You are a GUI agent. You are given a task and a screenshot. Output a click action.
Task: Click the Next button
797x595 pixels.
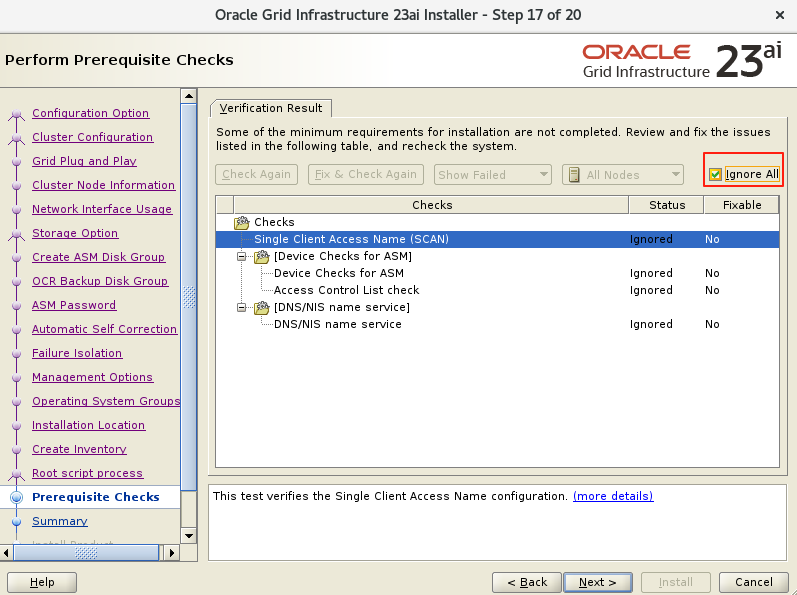point(598,582)
